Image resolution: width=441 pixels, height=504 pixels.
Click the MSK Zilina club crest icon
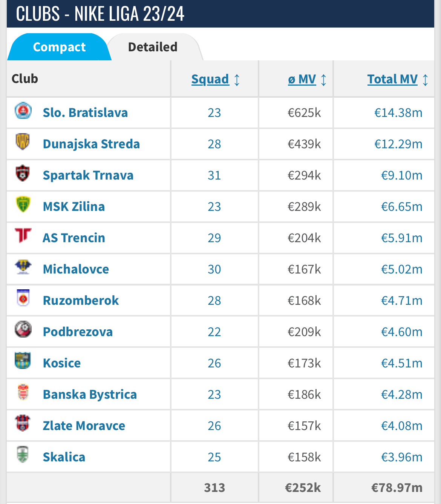pyautogui.click(x=23, y=204)
